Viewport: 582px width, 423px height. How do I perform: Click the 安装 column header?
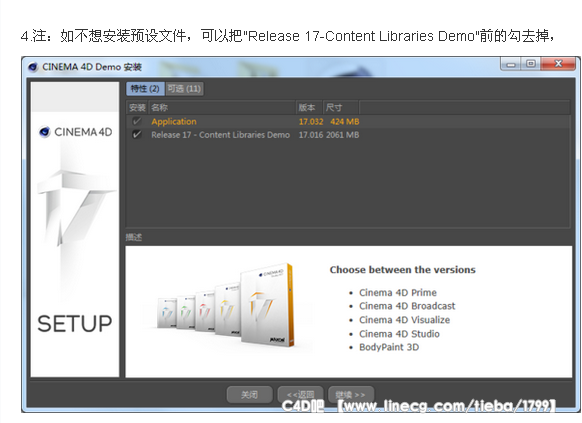(137, 108)
